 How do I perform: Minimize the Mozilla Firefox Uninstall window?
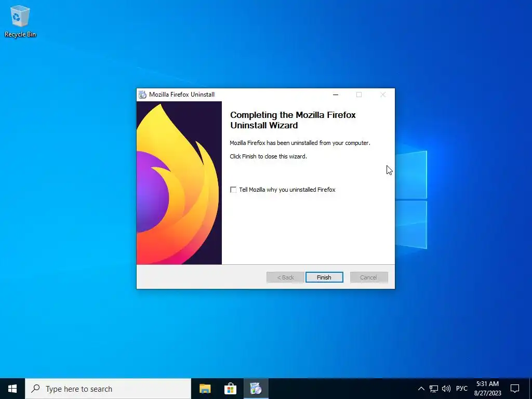point(336,95)
